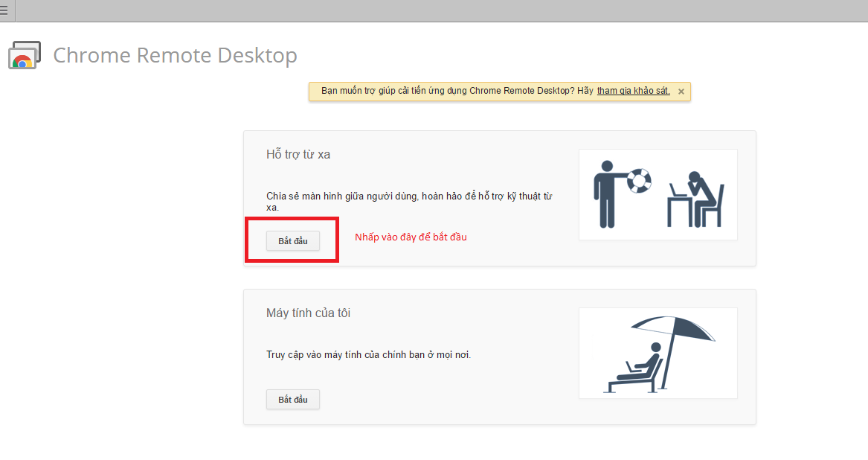Click the "Bạn muốn trợ giúp cải tiến" banner text
The height and width of the screenshot is (460, 868).
click(457, 91)
